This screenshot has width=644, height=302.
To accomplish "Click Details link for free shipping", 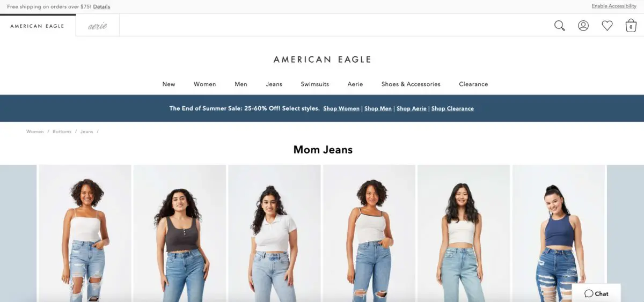I will pos(101,6).
